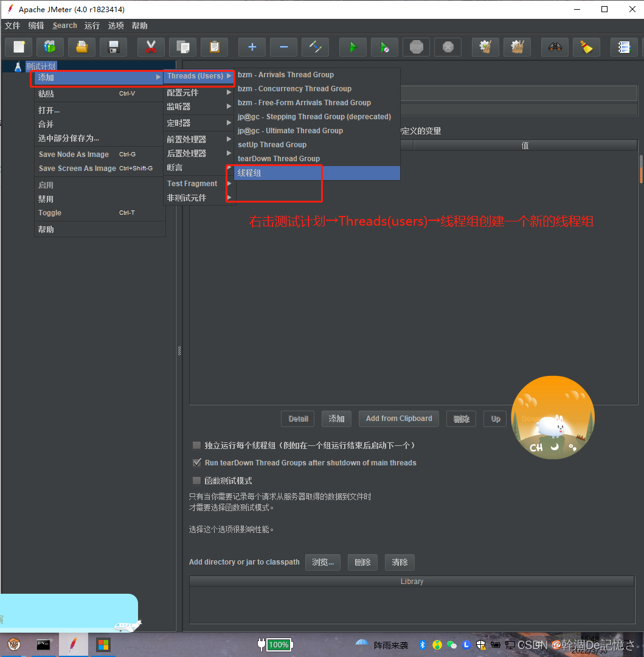The image size is (644, 657).
Task: Open the Templates toolbar icon
Action: pyautogui.click(x=50, y=47)
